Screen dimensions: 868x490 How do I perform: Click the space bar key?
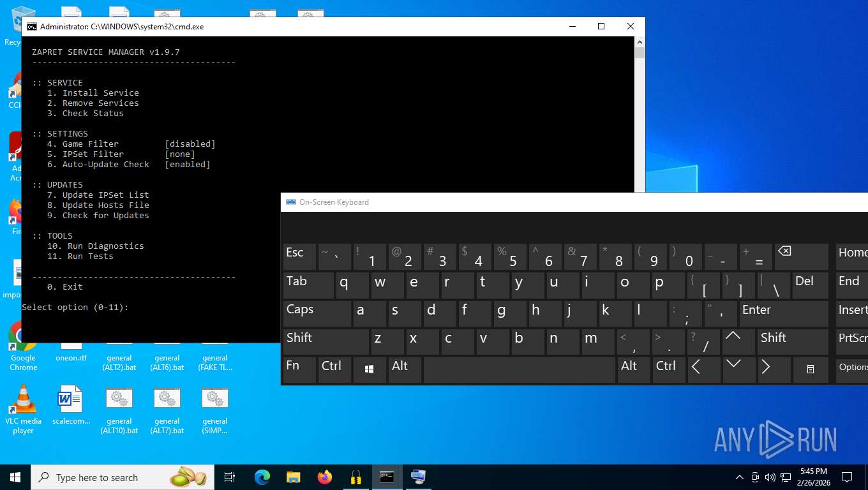click(520, 370)
